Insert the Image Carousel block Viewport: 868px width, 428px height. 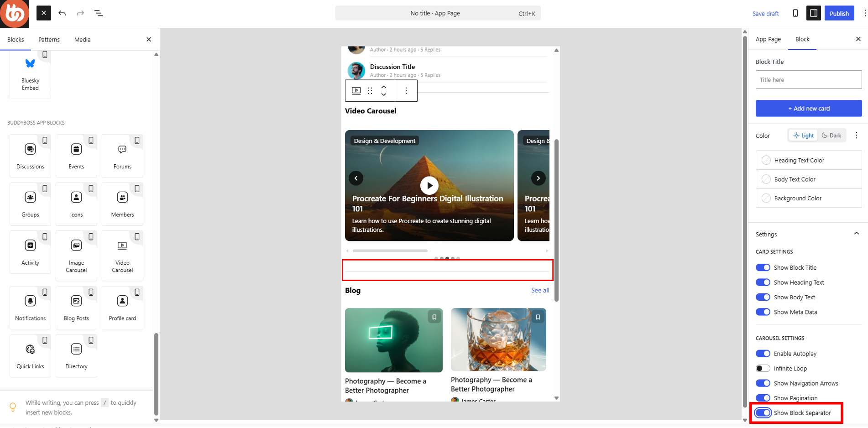point(76,256)
